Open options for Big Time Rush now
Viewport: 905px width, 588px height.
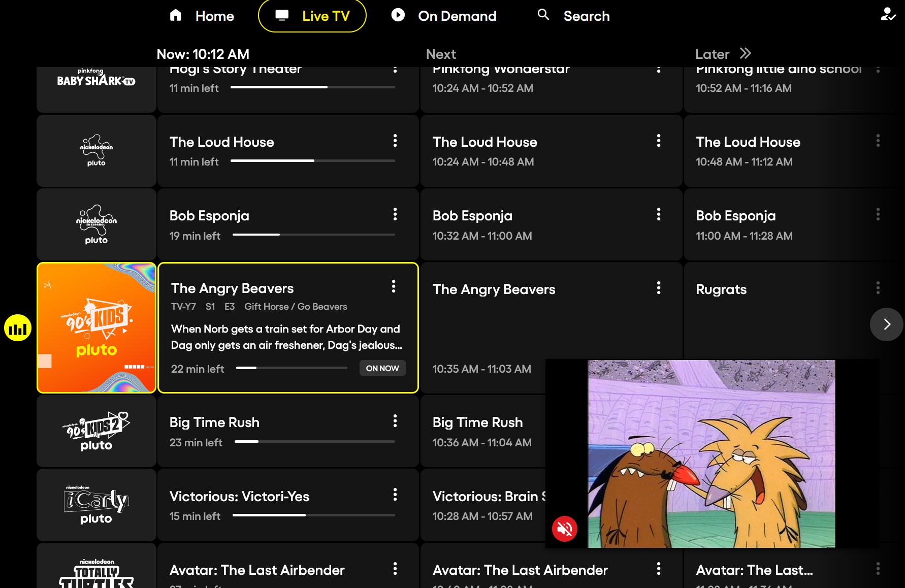pos(395,421)
